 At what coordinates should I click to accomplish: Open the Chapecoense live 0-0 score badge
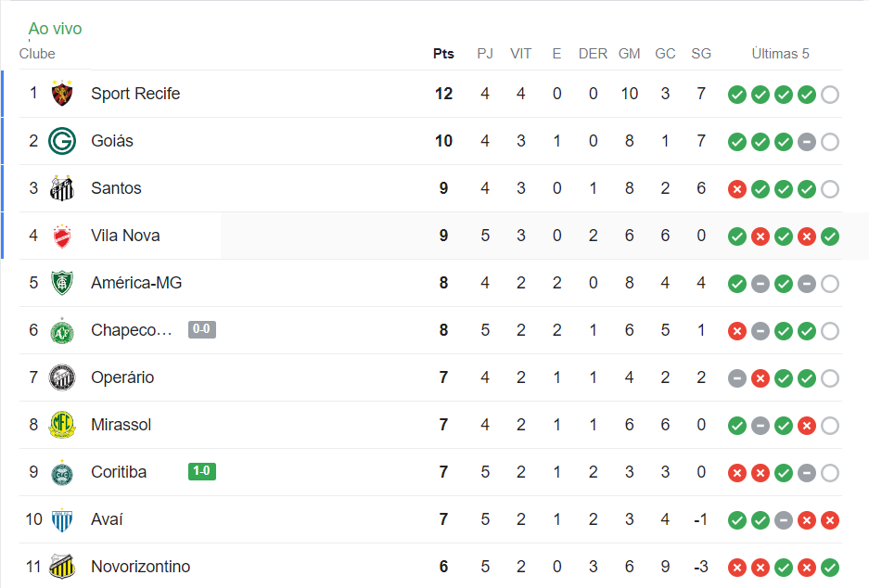(x=201, y=329)
